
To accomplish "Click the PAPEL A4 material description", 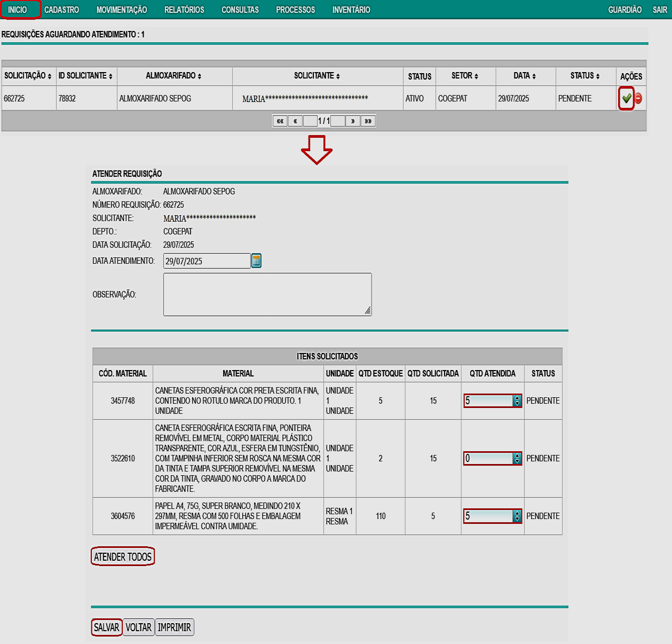I will pos(228,516).
